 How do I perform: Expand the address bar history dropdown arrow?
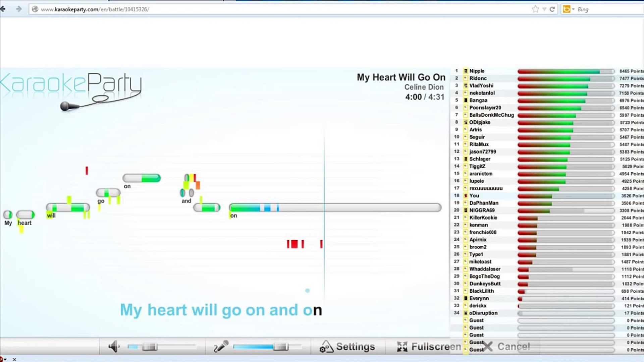coord(544,9)
